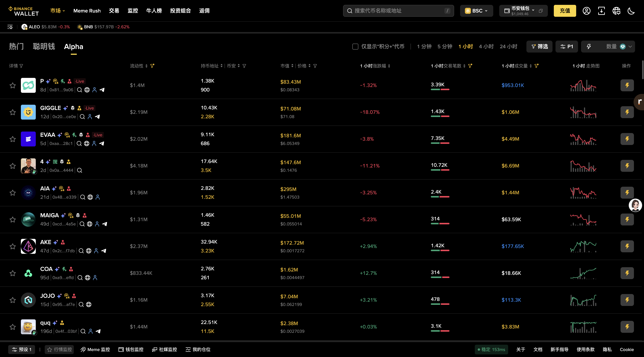The image size is (644, 357).
Task: Switch to light mode using the moon icon
Action: (631, 11)
